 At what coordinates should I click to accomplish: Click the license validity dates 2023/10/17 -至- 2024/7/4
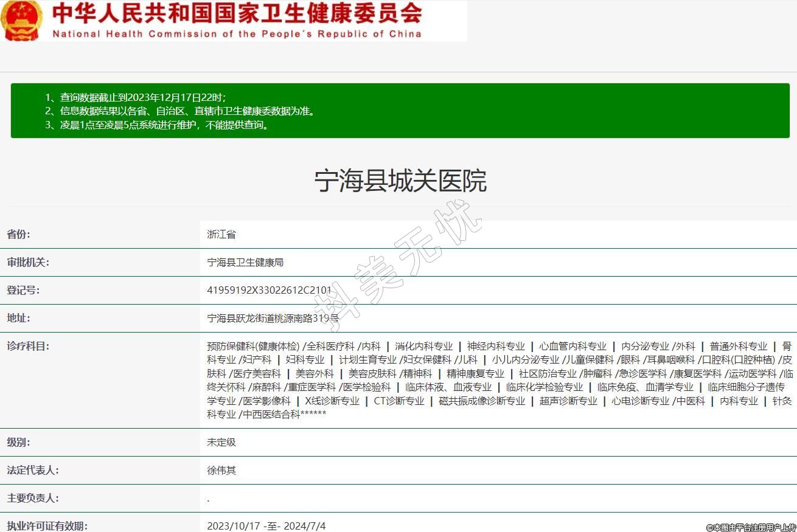266,526
